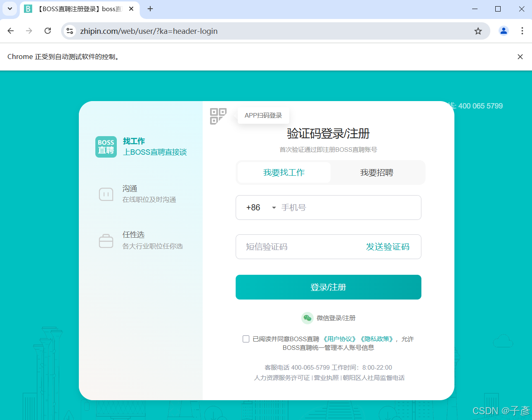The height and width of the screenshot is (420, 532).
Task: Click the 在线职位及时沟通 description text
Action: 149,200
